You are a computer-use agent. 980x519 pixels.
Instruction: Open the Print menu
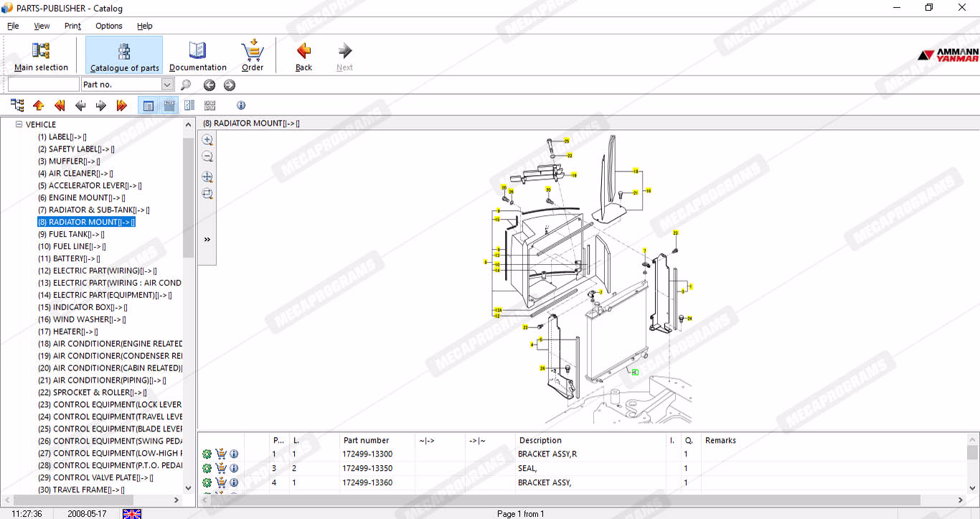point(72,26)
